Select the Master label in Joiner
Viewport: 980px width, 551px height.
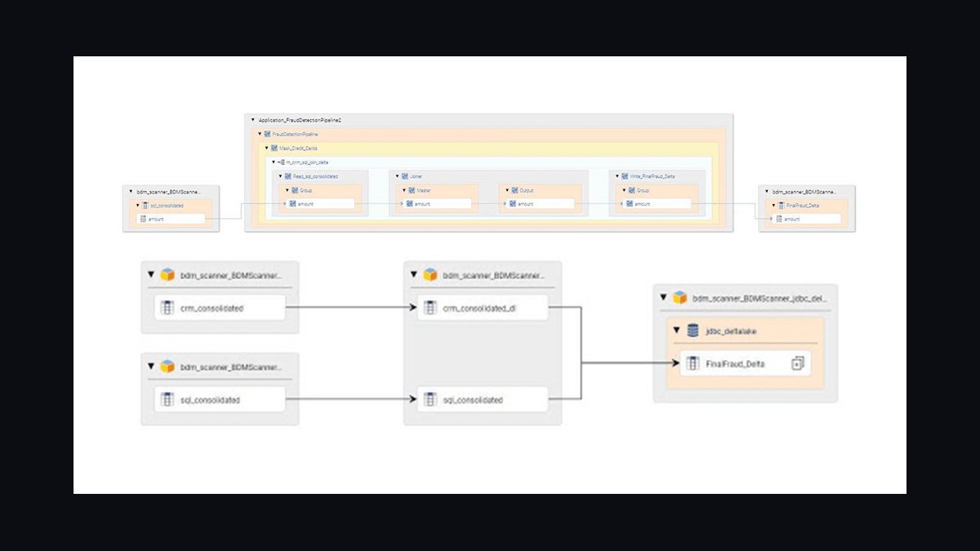tap(422, 190)
